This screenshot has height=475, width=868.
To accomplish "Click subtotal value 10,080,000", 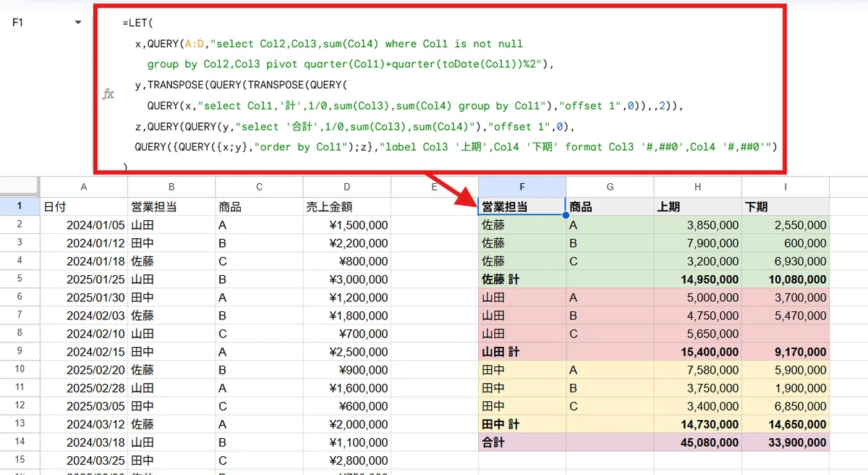I will 785,279.
